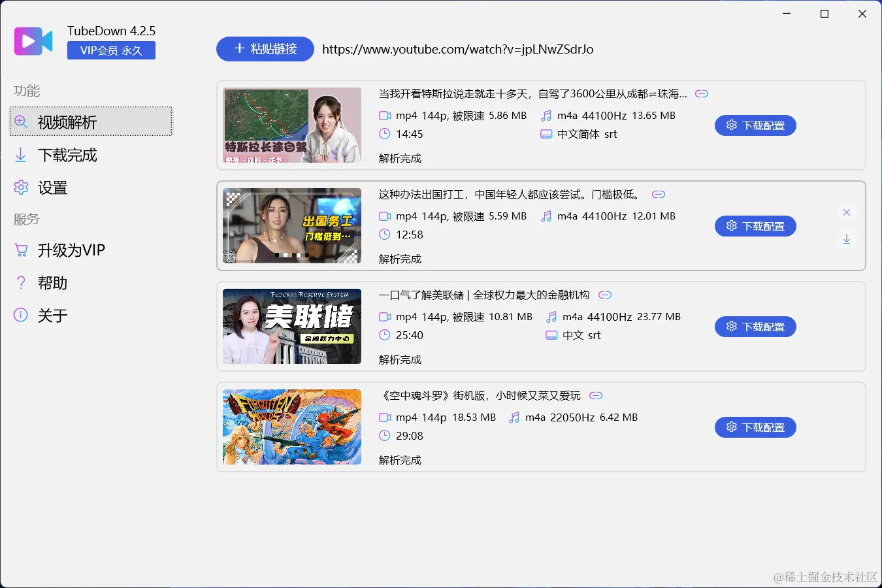Open 下载配置 for the 美联储 video
This screenshot has height=588, width=882.
pyautogui.click(x=755, y=327)
